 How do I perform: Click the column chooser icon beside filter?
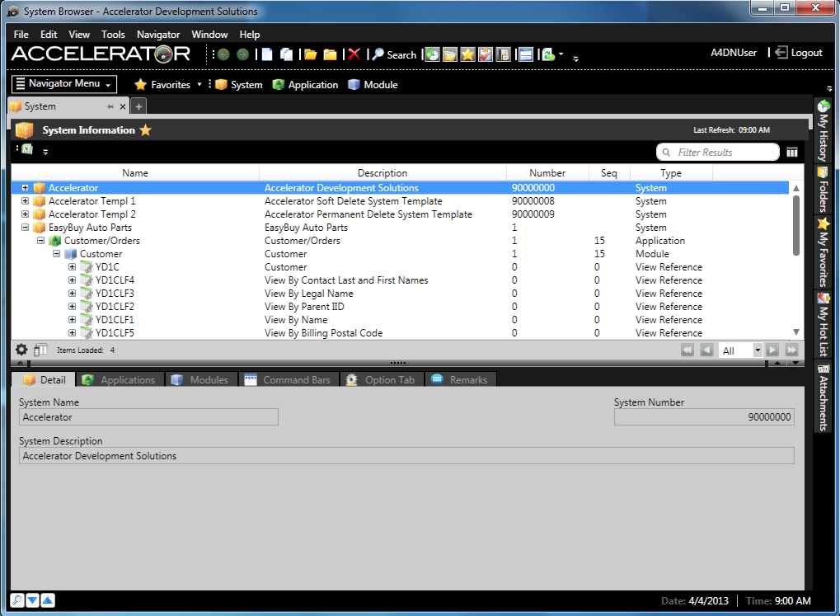792,153
